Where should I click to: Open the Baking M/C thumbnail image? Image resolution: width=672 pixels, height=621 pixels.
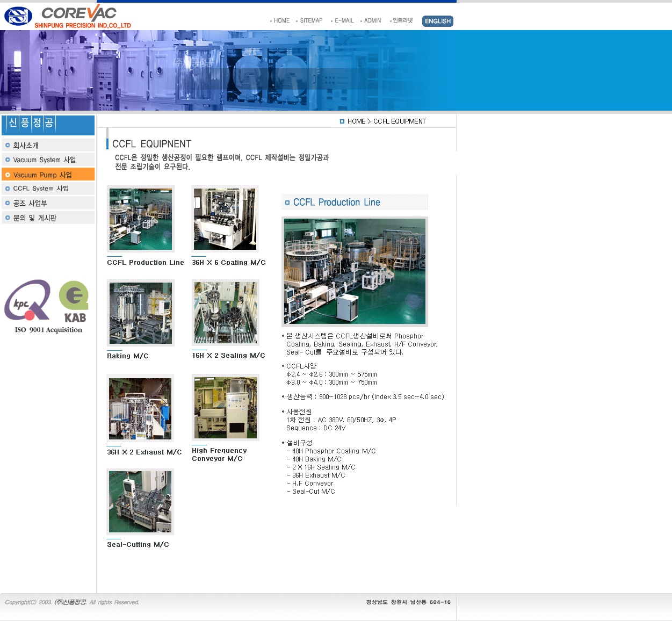pos(141,313)
